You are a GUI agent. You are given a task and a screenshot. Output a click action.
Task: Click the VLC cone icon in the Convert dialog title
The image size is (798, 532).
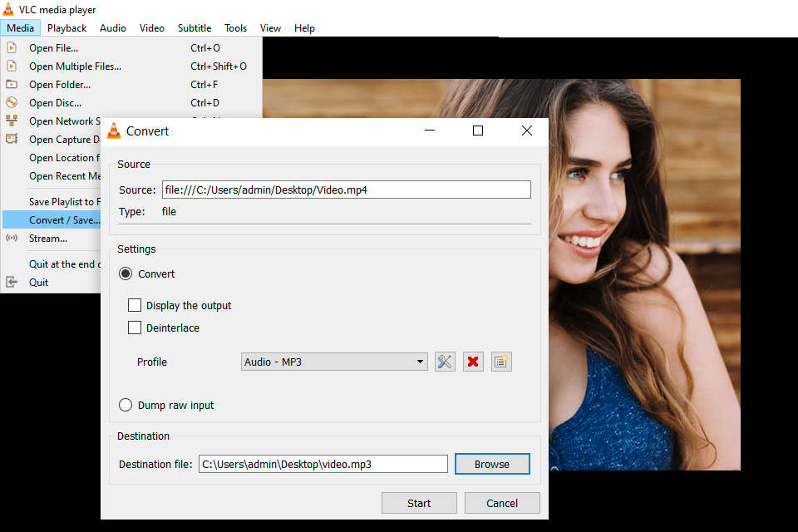[114, 131]
